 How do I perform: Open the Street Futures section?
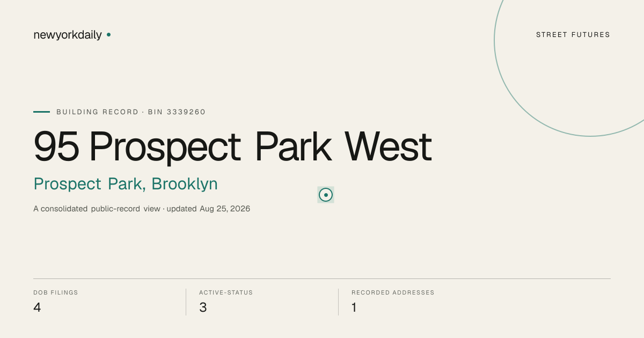tap(573, 35)
